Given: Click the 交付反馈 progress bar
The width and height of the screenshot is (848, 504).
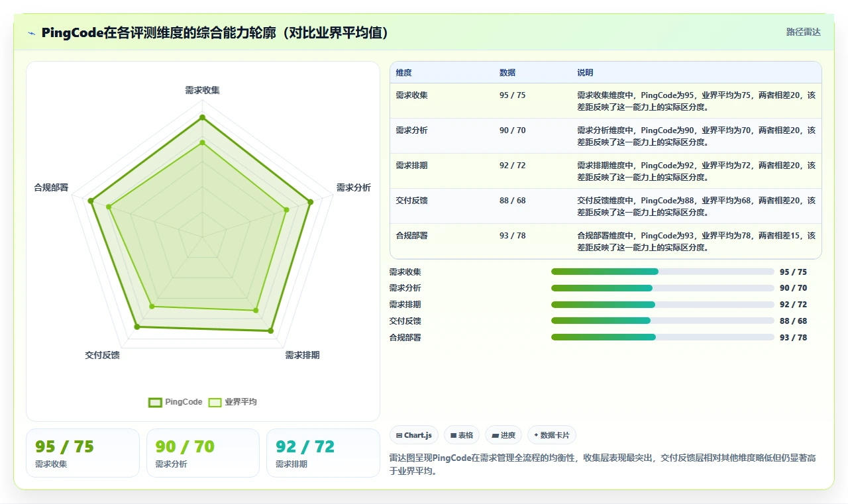Looking at the screenshot, I should coord(662,321).
